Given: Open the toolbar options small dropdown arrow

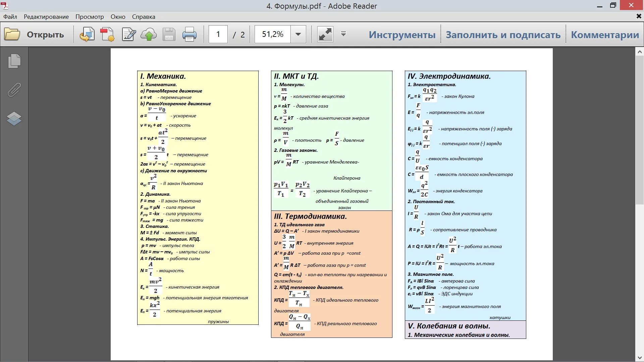Looking at the screenshot, I should tap(343, 34).
